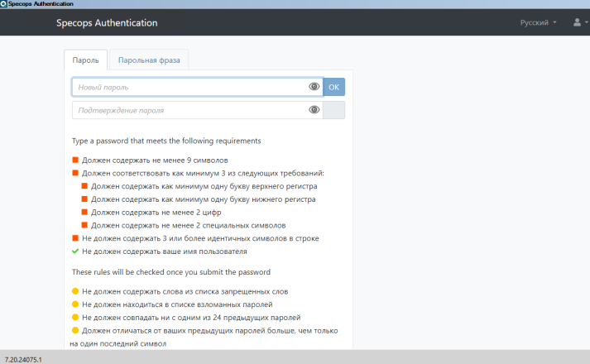Click the yellow circle for the 24 previous passwords rule
This screenshot has width=590, height=364.
tap(75, 317)
